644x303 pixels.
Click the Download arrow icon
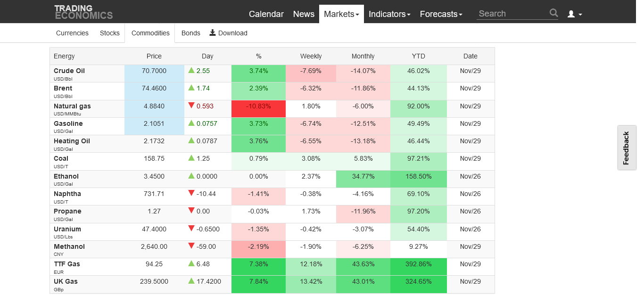[213, 33]
